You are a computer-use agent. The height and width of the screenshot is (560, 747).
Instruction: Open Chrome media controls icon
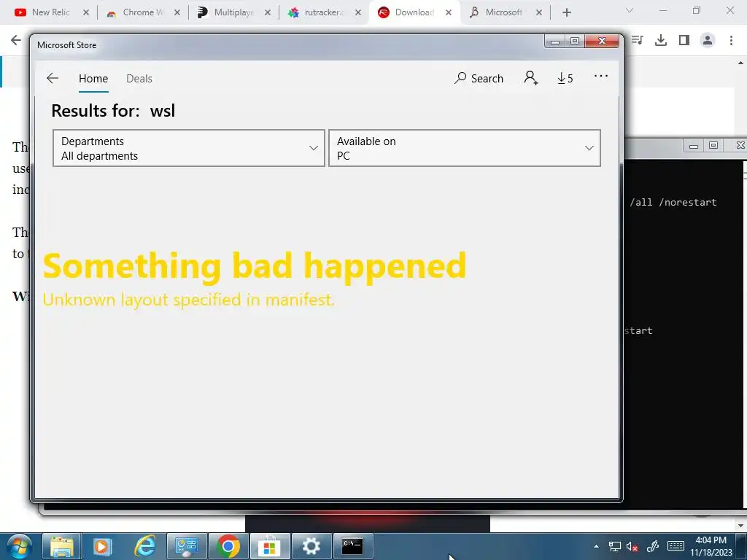638,40
